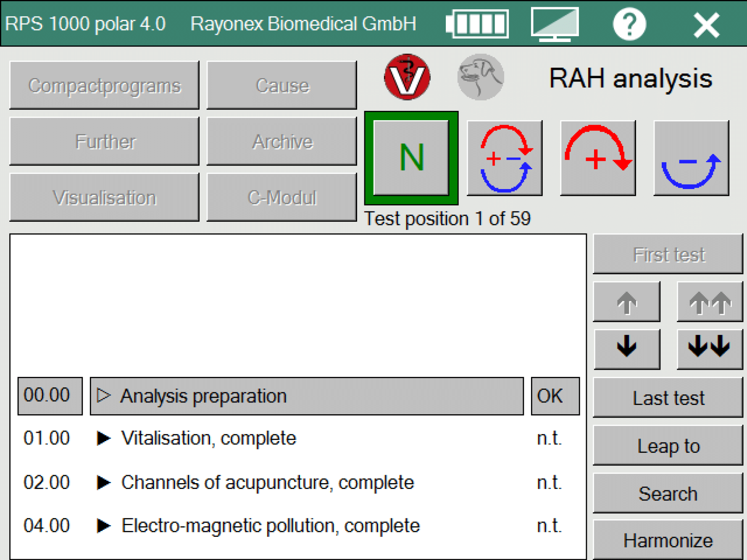
Task: Click the Search button
Action: pos(668,494)
